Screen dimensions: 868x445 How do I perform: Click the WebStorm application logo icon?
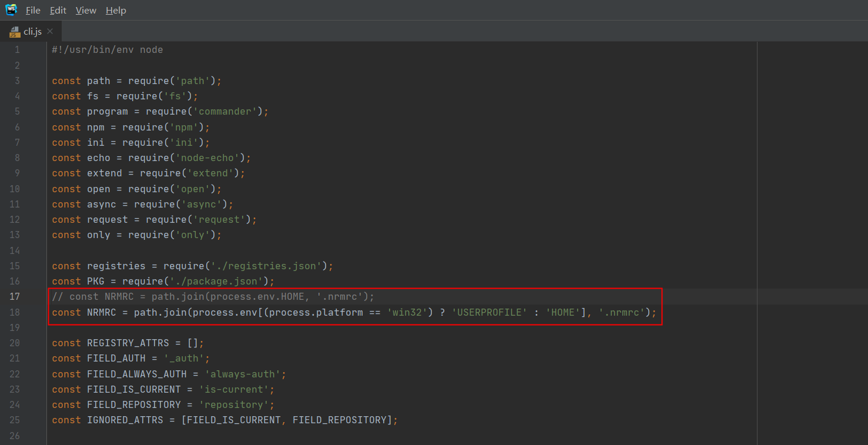[11, 10]
